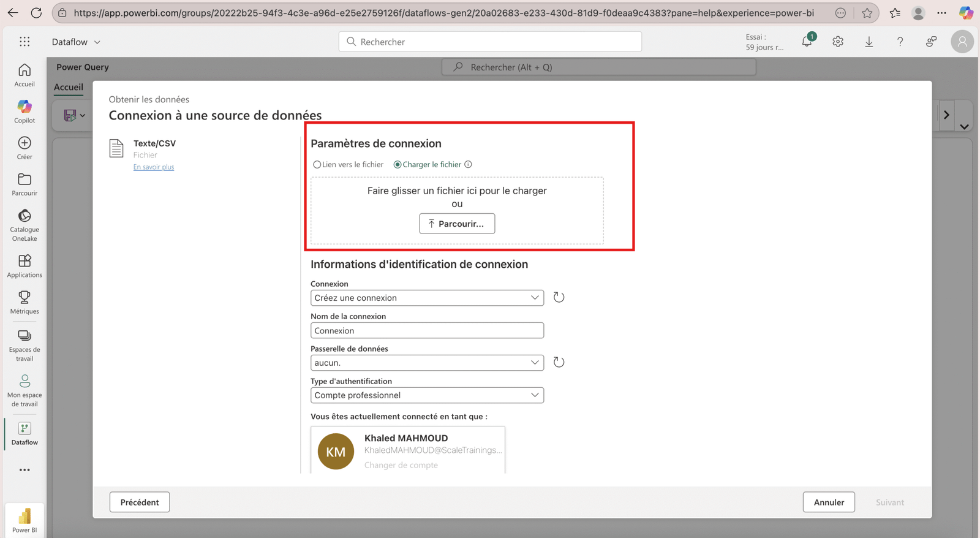Open Métriques trophy icon
980x538 pixels.
click(x=24, y=297)
